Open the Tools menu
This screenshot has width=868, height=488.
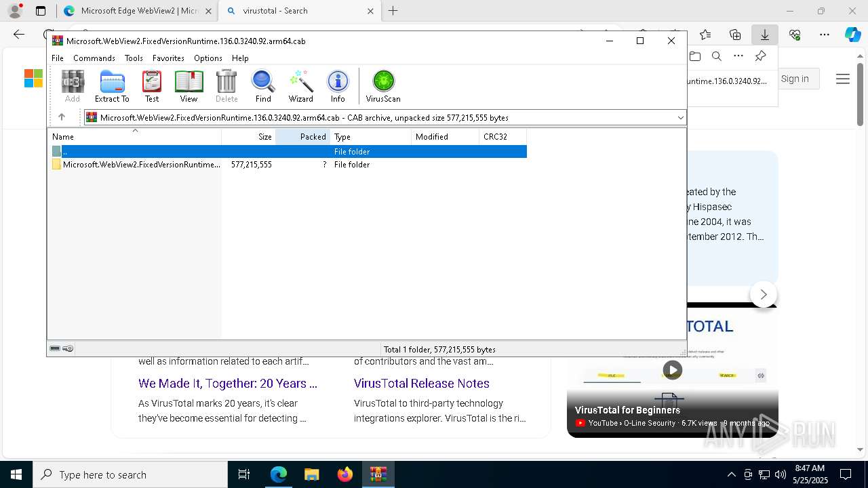pyautogui.click(x=134, y=58)
